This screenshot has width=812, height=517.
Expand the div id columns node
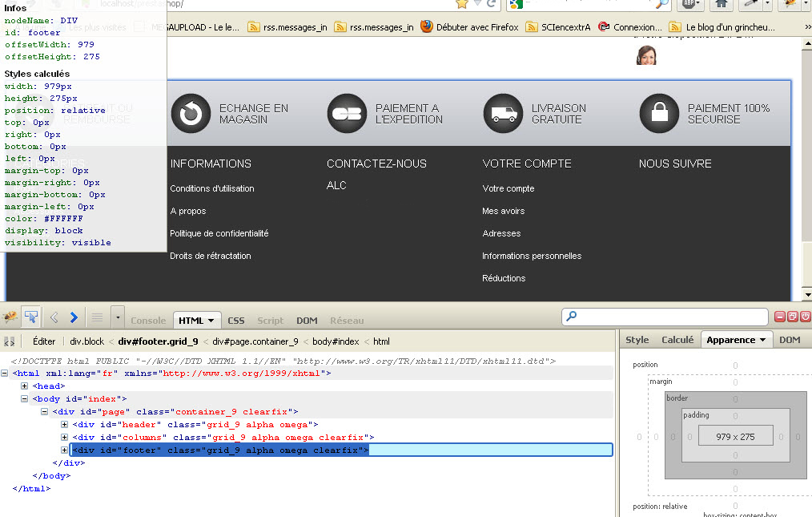click(64, 438)
